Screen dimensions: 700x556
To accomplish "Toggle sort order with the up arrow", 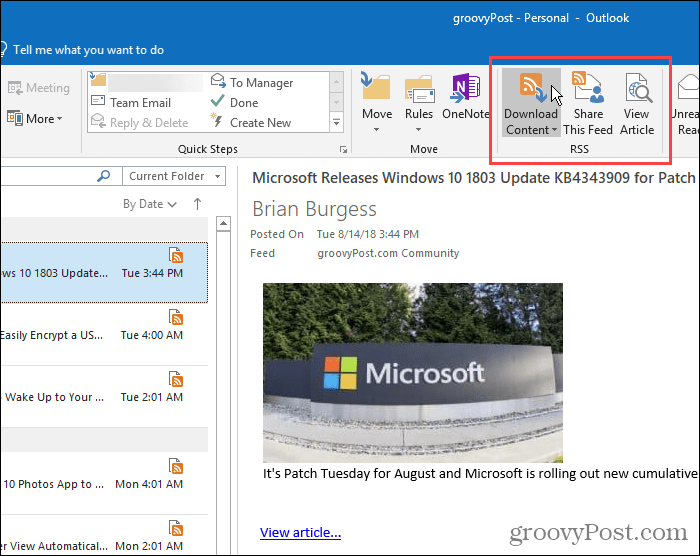I will pyautogui.click(x=197, y=204).
